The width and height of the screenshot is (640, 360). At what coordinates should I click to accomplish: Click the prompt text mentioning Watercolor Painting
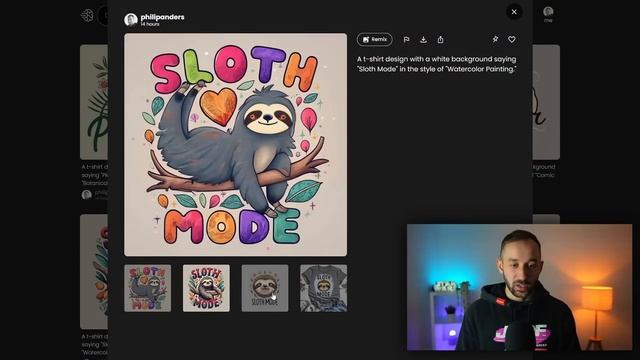click(x=437, y=64)
